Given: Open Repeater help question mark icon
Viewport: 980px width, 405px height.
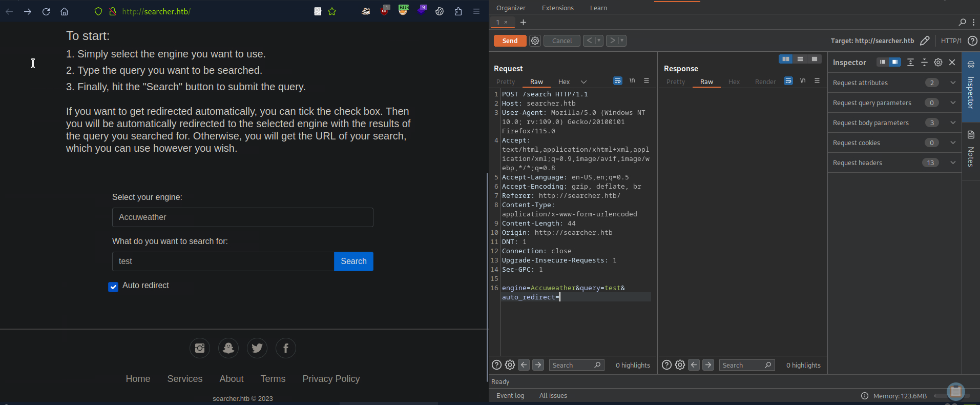Looking at the screenshot, I should tap(972, 40).
